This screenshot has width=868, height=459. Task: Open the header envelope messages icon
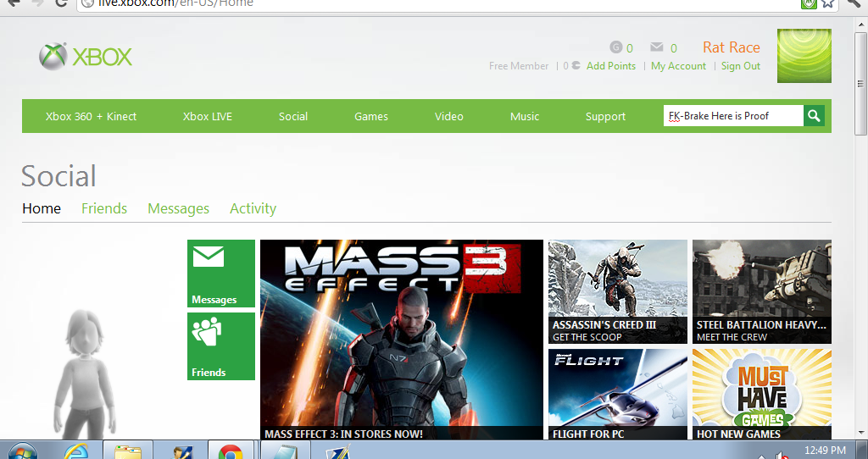[x=657, y=47]
